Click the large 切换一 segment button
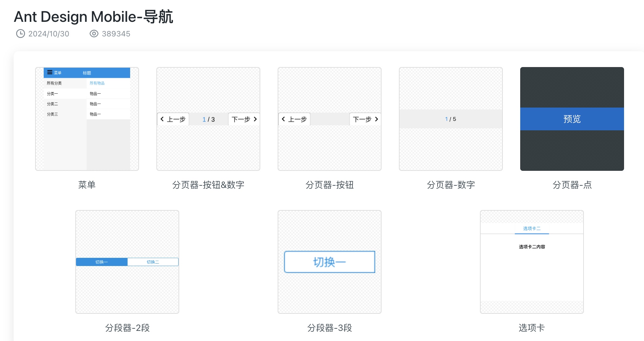 [x=330, y=262]
